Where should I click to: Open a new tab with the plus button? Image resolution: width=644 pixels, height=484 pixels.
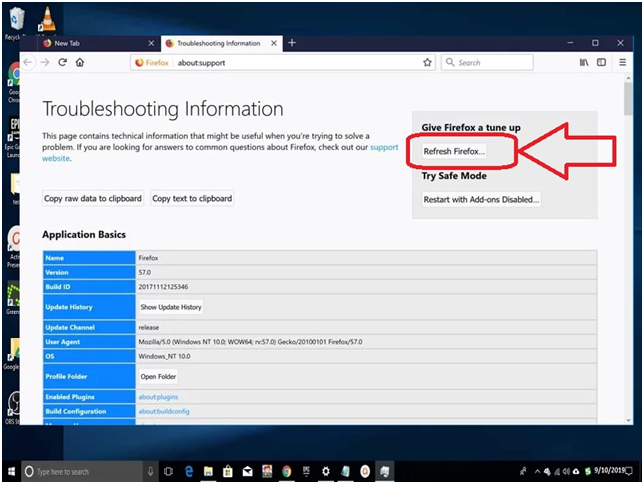click(292, 43)
